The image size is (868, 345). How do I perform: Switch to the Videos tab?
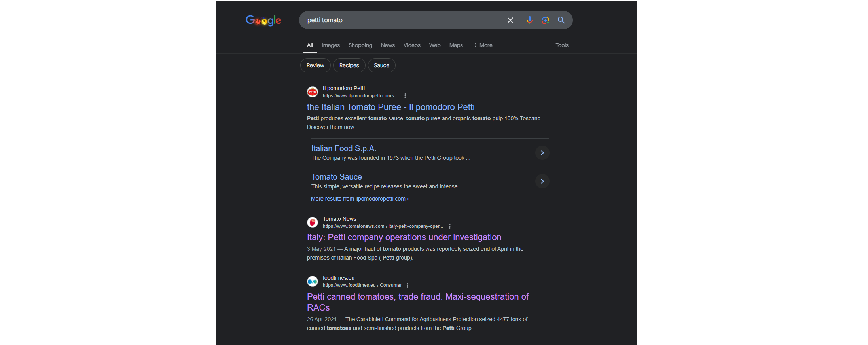click(412, 45)
